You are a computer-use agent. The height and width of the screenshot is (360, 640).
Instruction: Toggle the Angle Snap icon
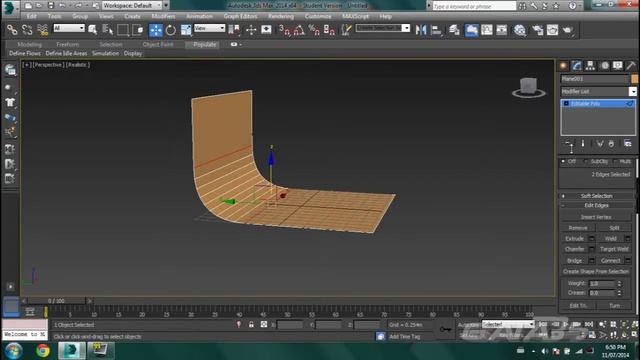pos(299,30)
